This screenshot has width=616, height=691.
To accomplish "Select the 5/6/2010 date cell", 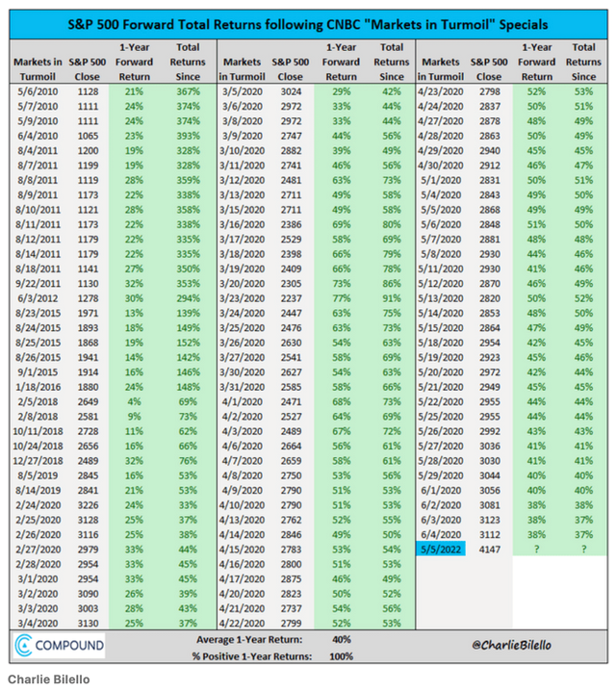I will pyautogui.click(x=36, y=92).
